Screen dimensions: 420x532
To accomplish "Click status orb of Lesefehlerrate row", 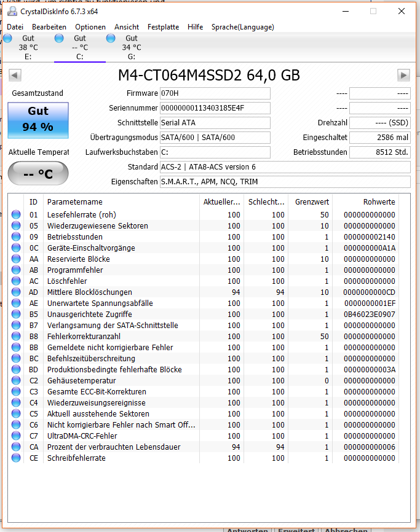I will click(x=16, y=214).
